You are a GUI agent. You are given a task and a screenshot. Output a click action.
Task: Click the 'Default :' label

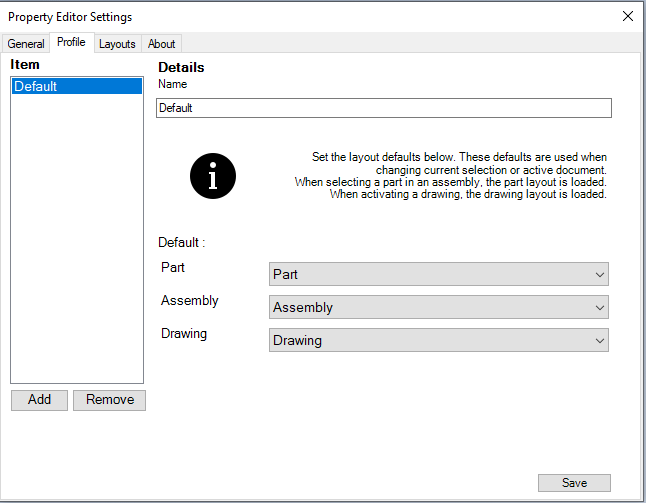click(182, 242)
